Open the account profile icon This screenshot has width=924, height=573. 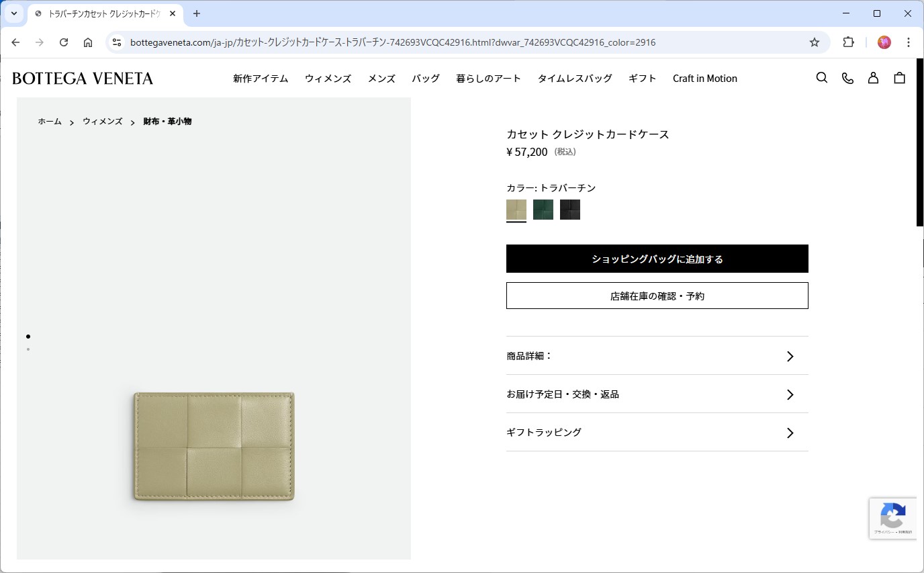873,78
